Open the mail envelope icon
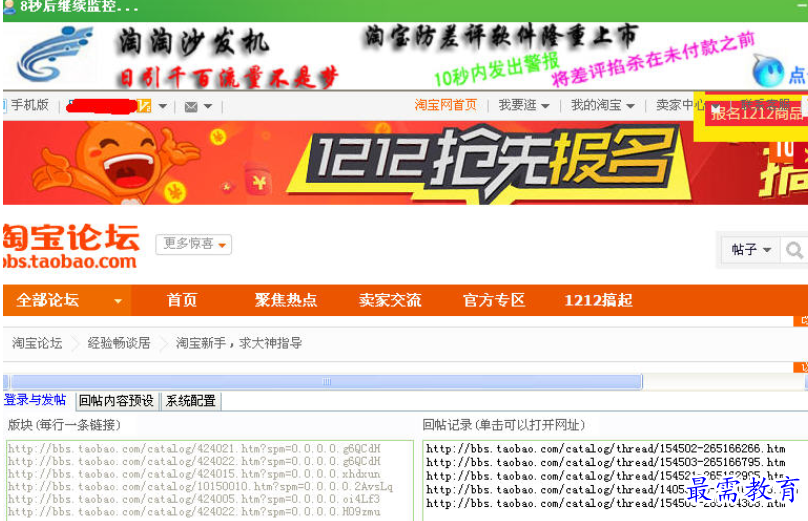 click(191, 107)
